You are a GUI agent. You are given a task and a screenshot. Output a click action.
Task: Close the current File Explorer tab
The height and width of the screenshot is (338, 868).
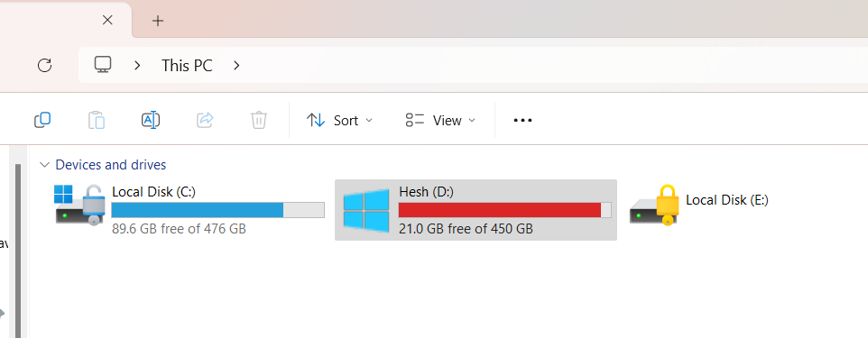click(108, 20)
